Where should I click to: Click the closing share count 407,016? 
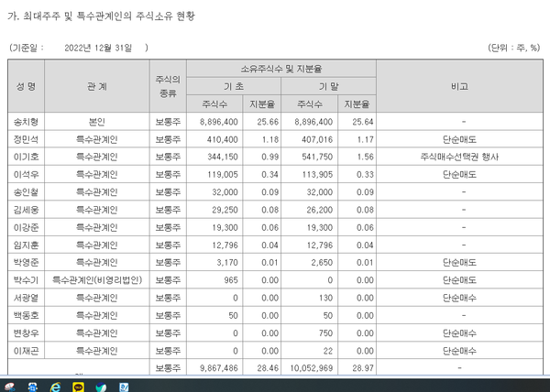click(x=317, y=139)
